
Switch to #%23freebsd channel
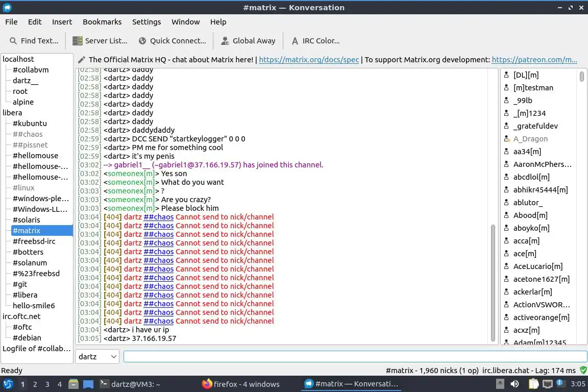[x=36, y=274]
